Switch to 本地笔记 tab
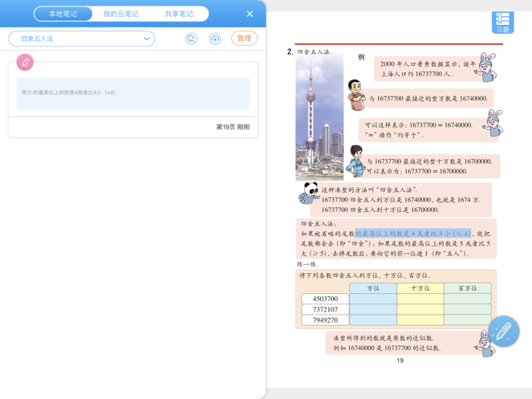This screenshot has height=399, width=532. (63, 14)
